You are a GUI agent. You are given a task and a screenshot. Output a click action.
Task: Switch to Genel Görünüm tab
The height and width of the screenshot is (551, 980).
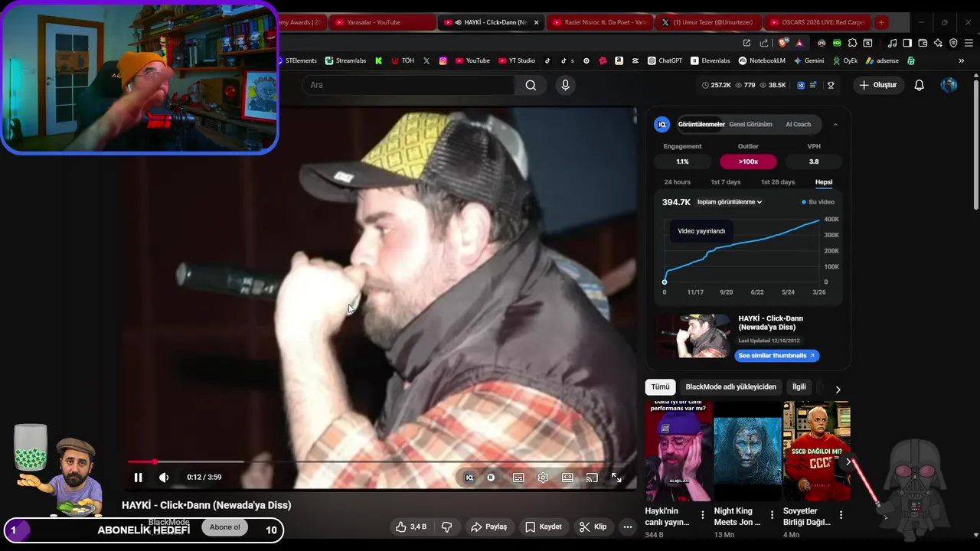[x=750, y=124]
